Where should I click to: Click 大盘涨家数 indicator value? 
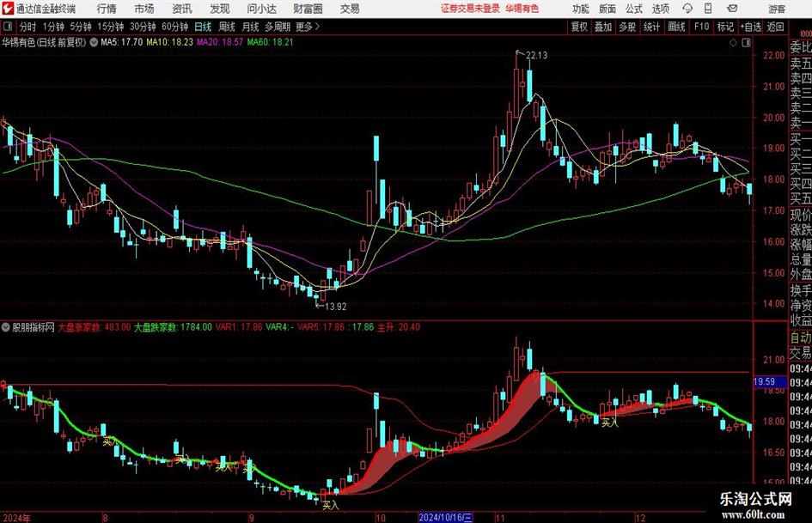pyautogui.click(x=94, y=327)
